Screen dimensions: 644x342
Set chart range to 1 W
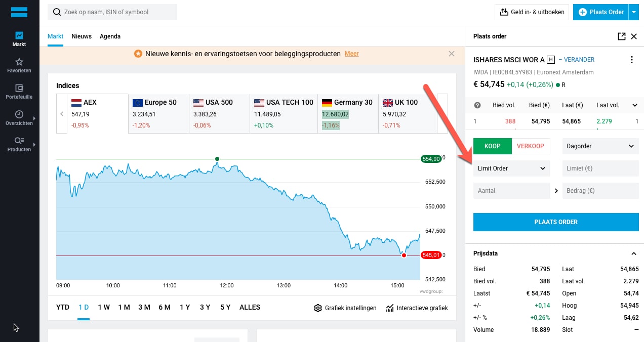tap(104, 307)
